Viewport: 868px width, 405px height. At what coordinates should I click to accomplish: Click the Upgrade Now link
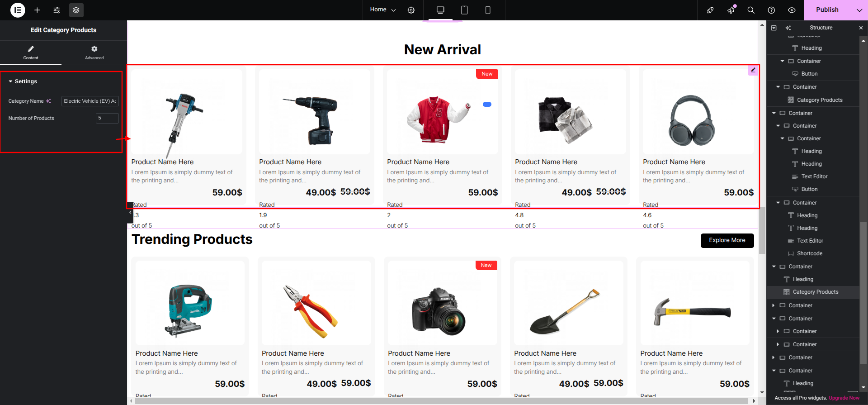click(844, 398)
